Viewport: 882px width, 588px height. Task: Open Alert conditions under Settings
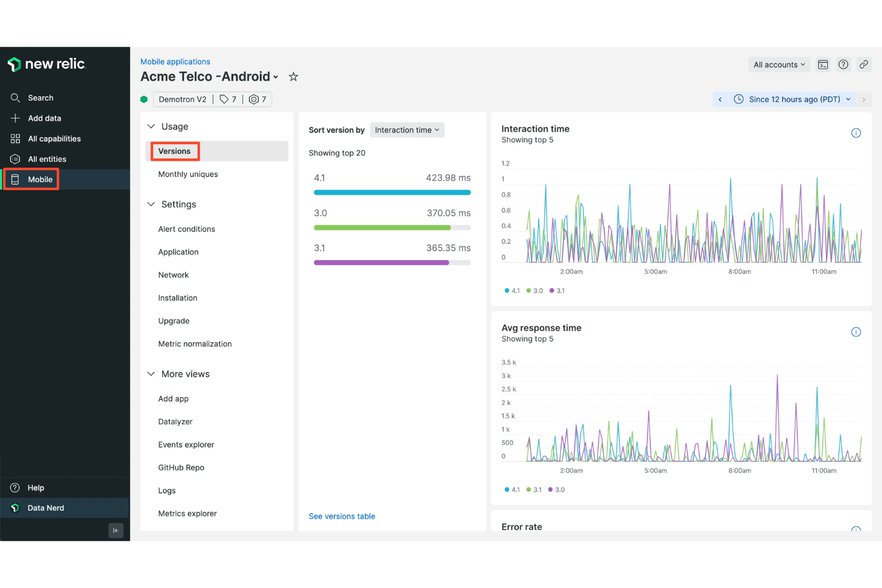[x=187, y=229]
